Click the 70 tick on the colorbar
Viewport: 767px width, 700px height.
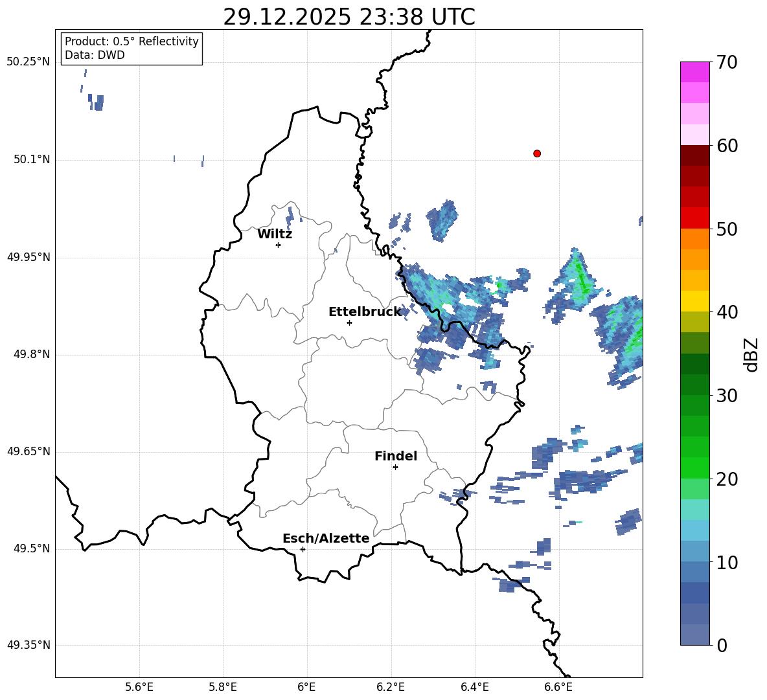[x=727, y=62]
